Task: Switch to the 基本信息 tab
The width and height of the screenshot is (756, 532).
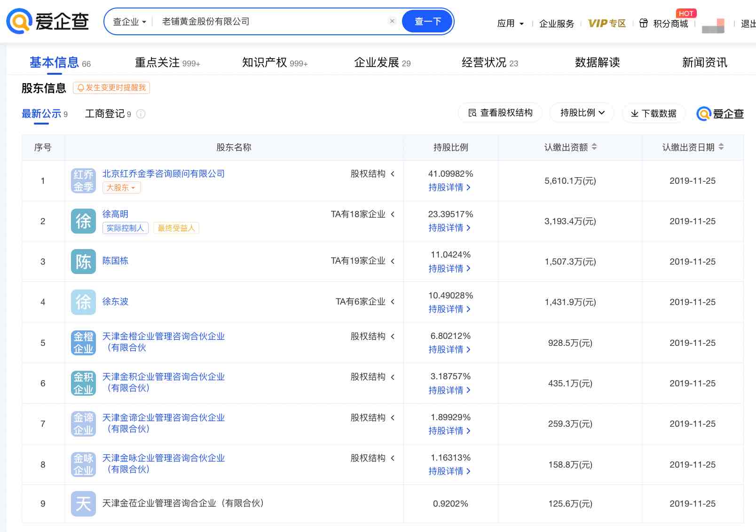Action: coord(60,63)
